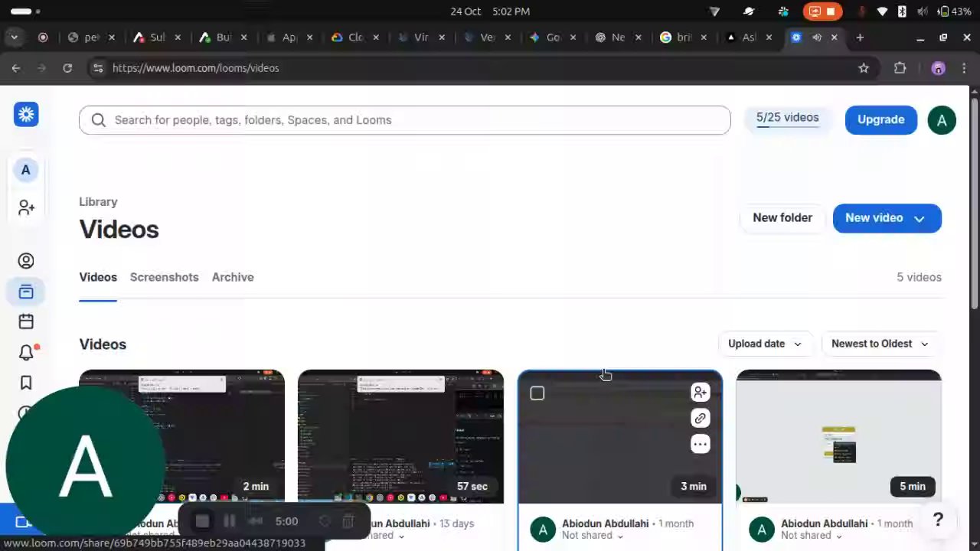Click the Loom logo icon in sidebar
This screenshot has width=980, height=551.
point(26,115)
